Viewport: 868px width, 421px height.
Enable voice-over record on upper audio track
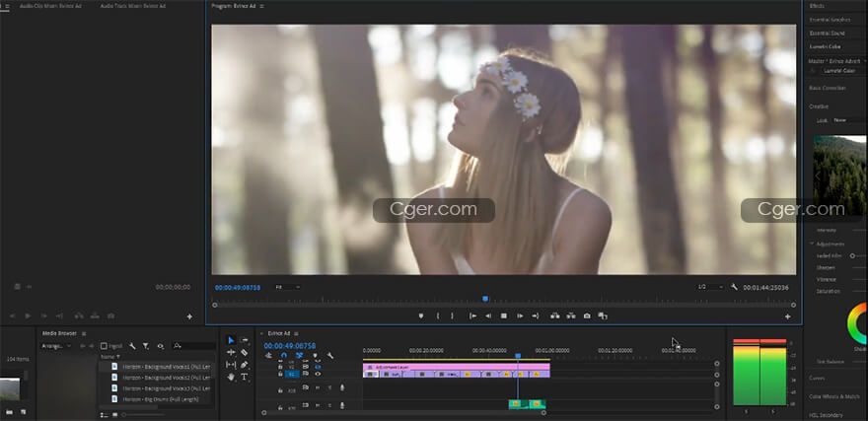[342, 388]
